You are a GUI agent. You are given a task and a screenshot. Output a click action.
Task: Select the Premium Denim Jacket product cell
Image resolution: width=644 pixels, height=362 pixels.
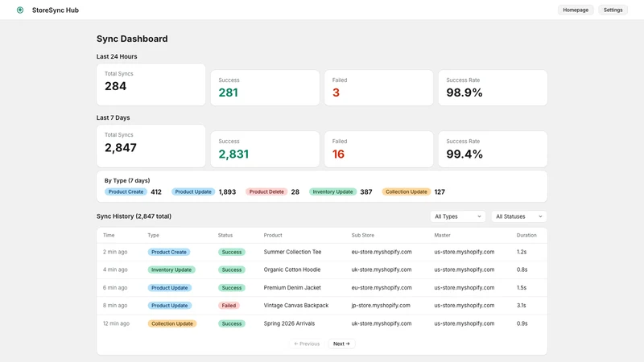(x=292, y=288)
